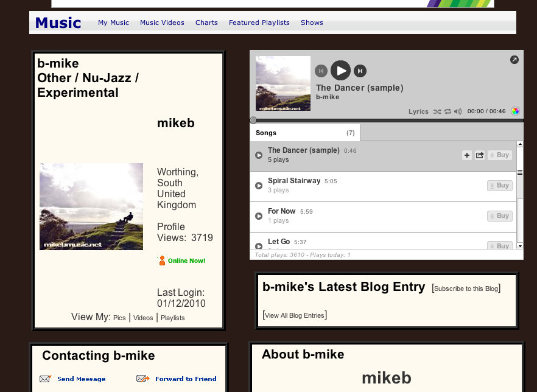Screen dimensions: 537x392
Task: Pop out the music player
Action: tap(514, 60)
